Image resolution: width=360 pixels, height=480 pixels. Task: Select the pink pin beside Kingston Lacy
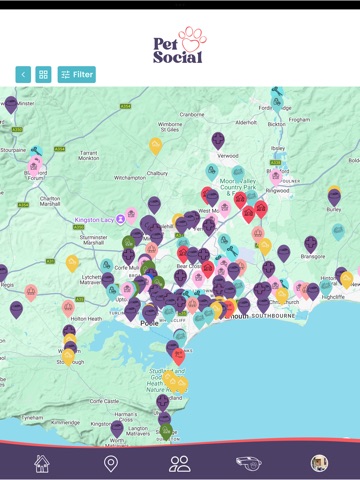(x=131, y=215)
